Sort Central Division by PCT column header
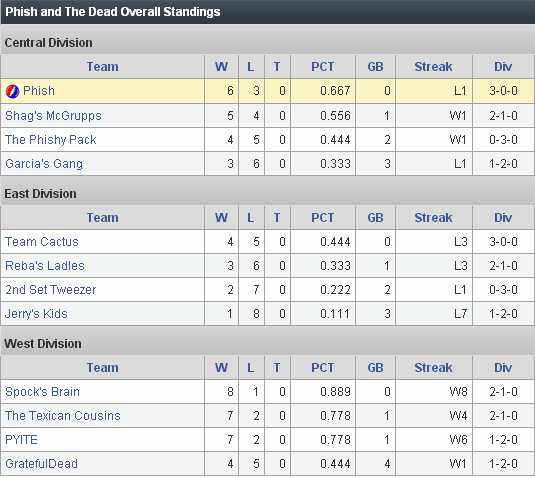Screen dimensions: 535x478 (323, 67)
